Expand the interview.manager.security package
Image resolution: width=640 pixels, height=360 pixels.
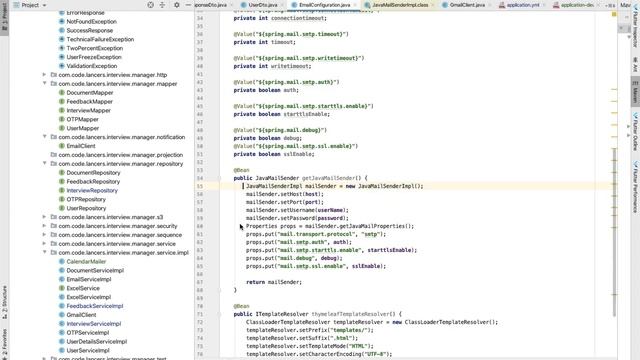click(x=44, y=226)
